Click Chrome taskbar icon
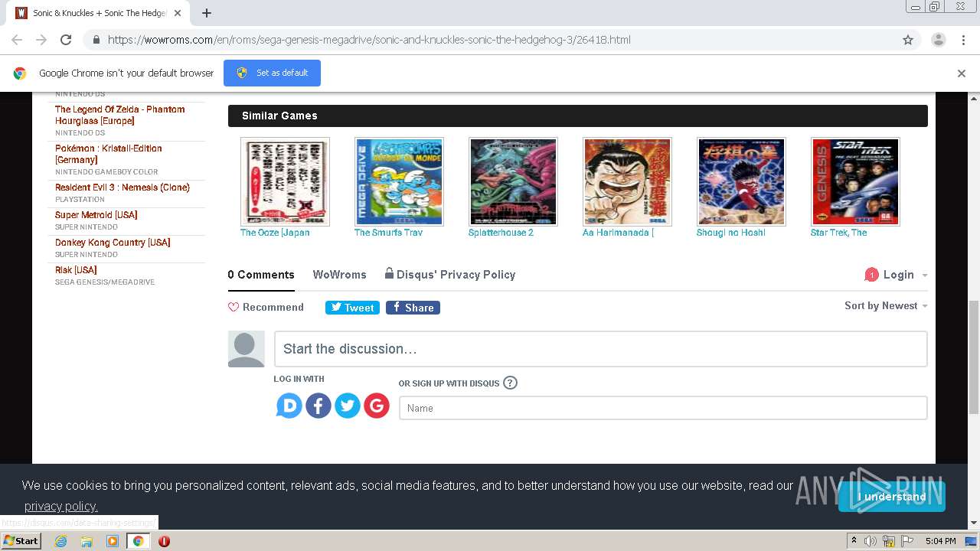This screenshot has height=551, width=980. [x=139, y=541]
